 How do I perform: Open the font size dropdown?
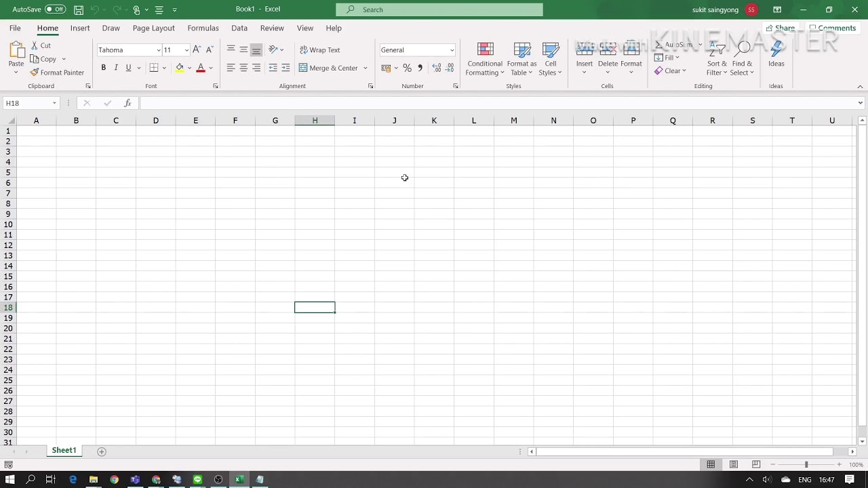click(x=186, y=50)
